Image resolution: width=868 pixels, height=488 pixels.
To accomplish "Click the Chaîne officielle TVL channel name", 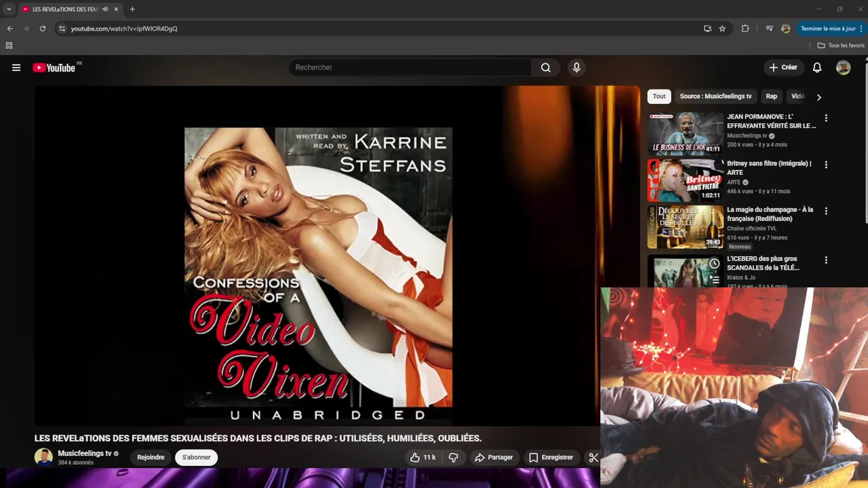I will pyautogui.click(x=751, y=228).
